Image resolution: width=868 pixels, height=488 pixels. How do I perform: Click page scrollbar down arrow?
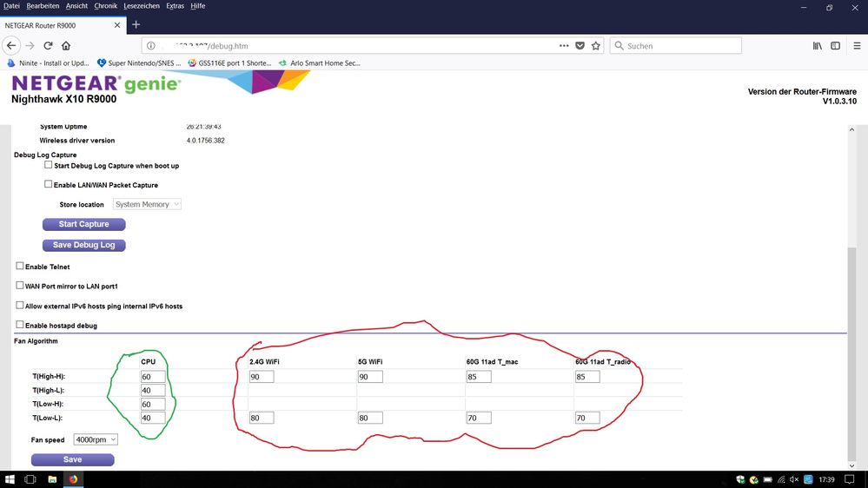click(x=852, y=465)
